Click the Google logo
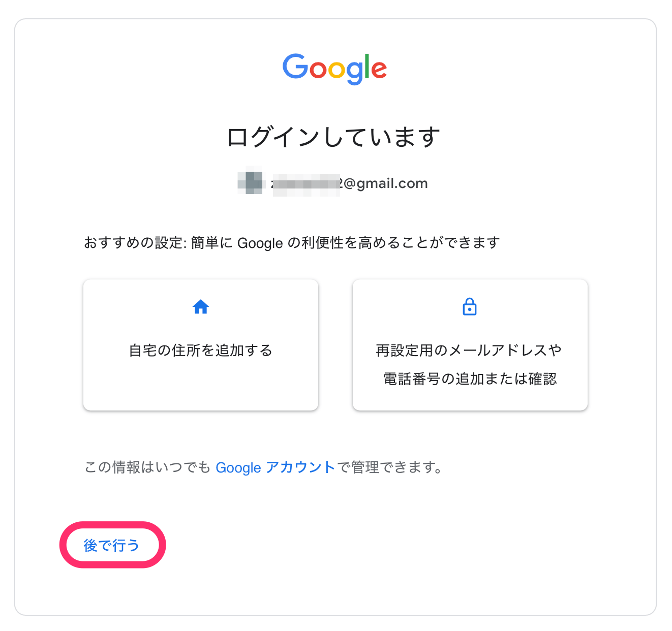 pyautogui.click(x=335, y=69)
